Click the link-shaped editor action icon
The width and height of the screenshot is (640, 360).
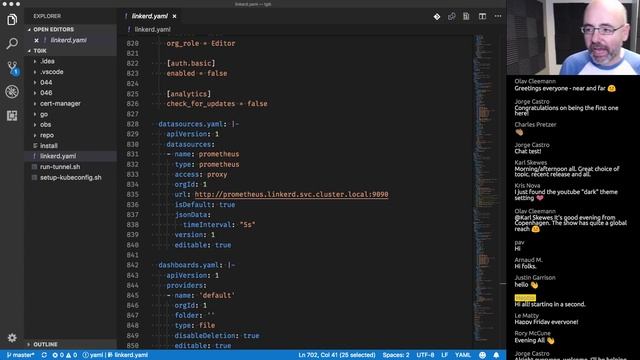click(x=451, y=16)
